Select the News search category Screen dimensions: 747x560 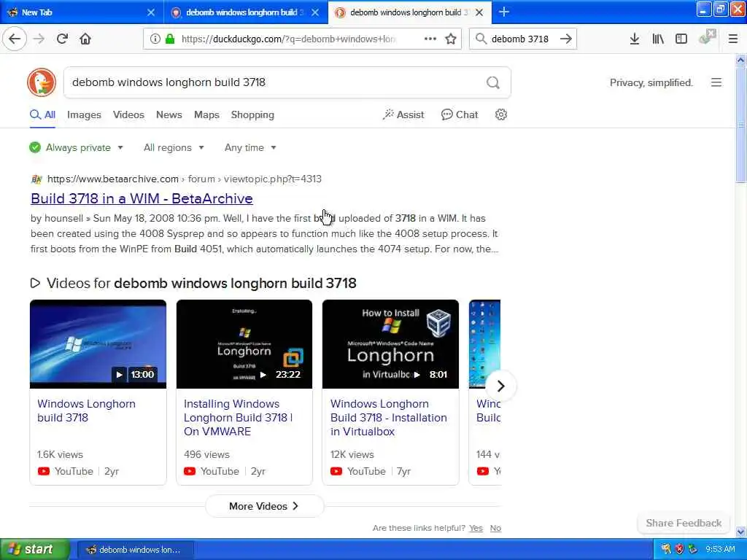169,114
